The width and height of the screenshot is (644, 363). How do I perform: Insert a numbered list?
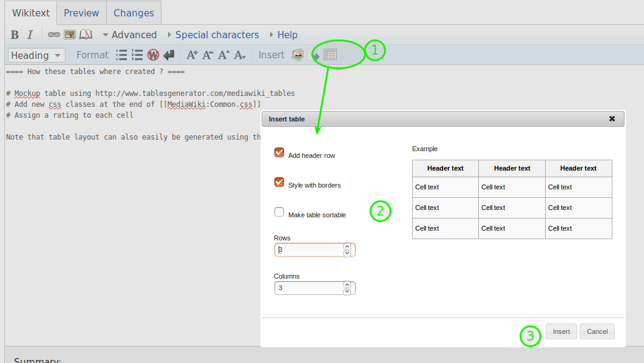[137, 55]
